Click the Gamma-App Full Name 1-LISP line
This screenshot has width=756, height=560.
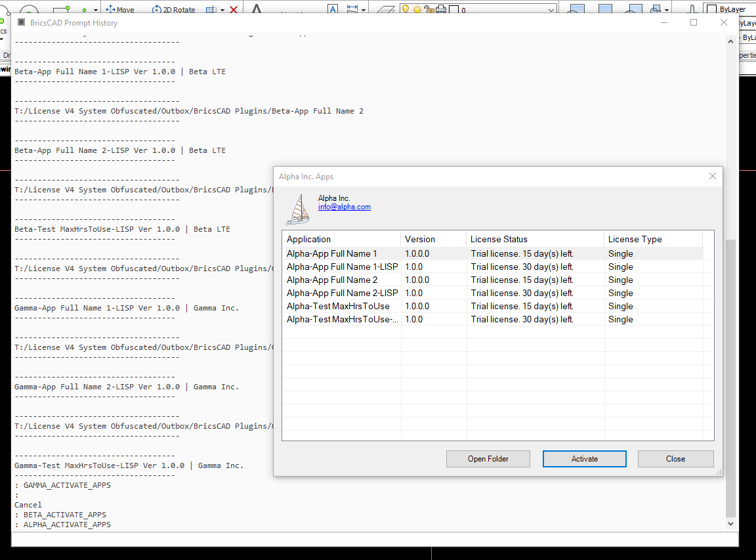[127, 308]
